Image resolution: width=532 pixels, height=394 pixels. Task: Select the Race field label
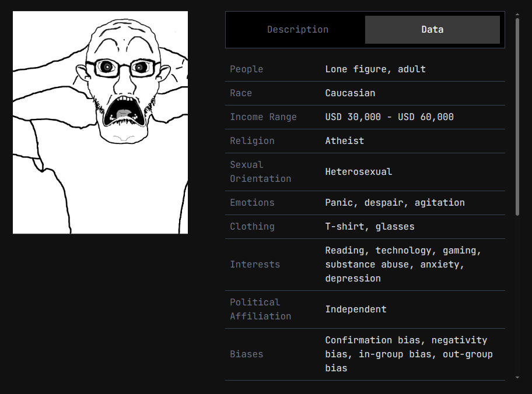[241, 93]
